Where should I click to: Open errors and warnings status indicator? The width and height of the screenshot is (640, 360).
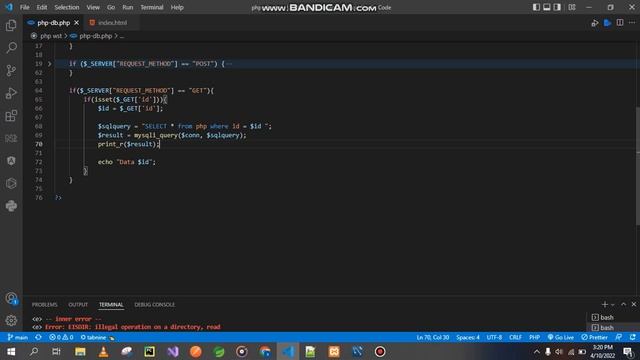tap(61, 338)
